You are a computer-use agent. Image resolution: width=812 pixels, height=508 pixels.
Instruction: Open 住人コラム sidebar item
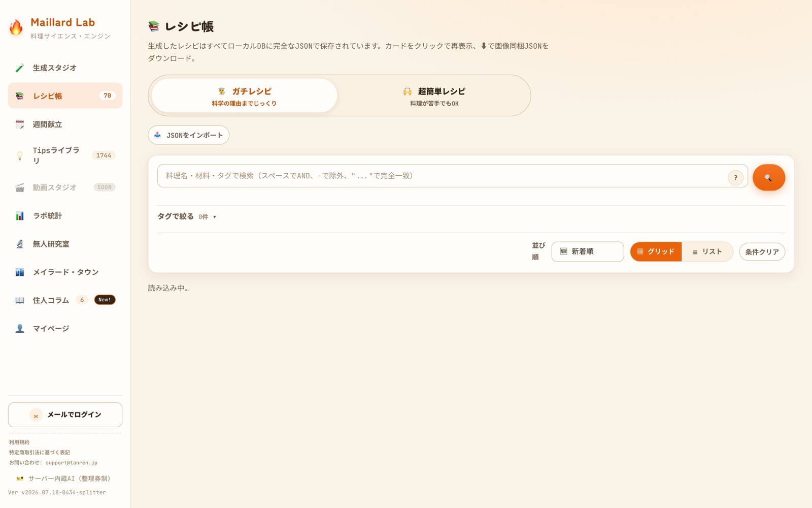point(65,300)
